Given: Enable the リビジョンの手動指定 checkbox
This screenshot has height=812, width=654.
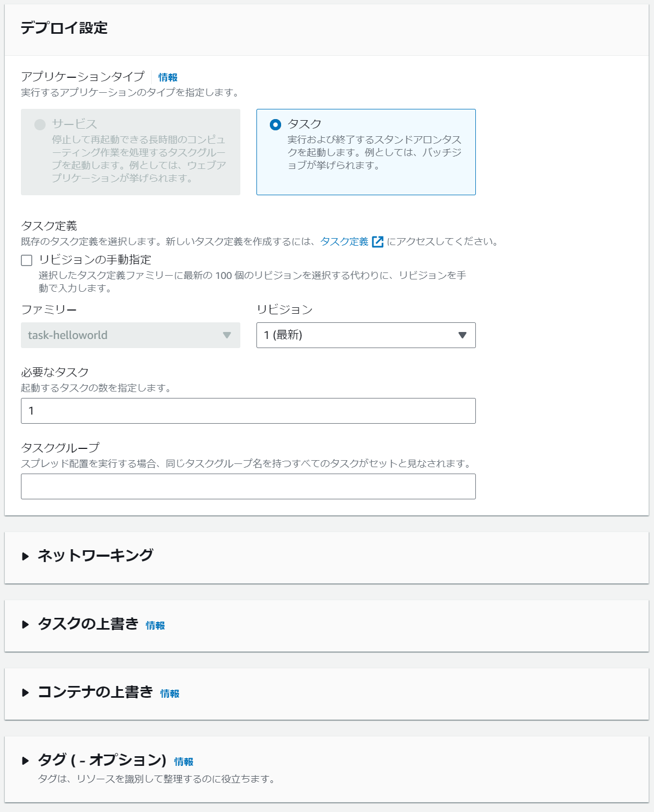Looking at the screenshot, I should pos(26,260).
